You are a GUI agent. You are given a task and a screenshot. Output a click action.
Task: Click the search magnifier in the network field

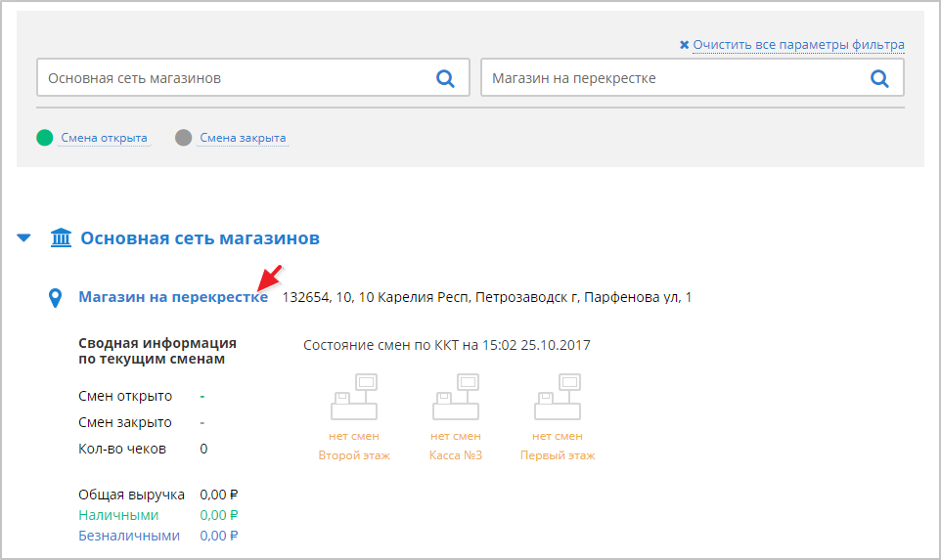[x=445, y=78]
